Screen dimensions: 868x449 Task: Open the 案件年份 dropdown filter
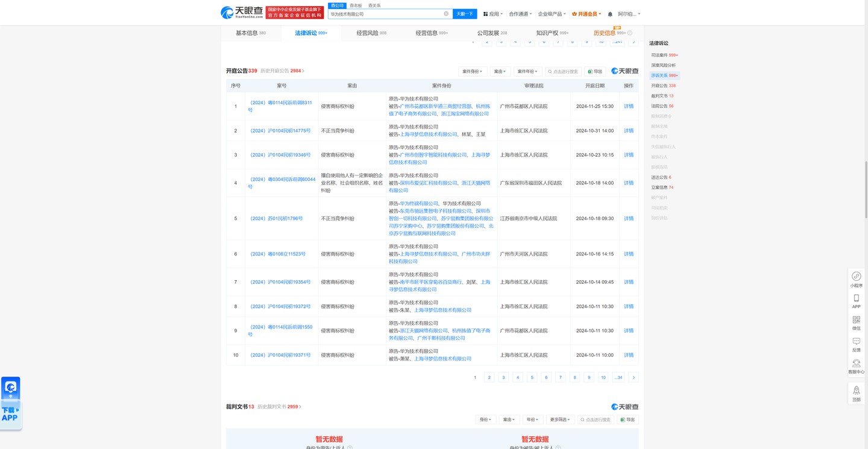click(x=526, y=71)
